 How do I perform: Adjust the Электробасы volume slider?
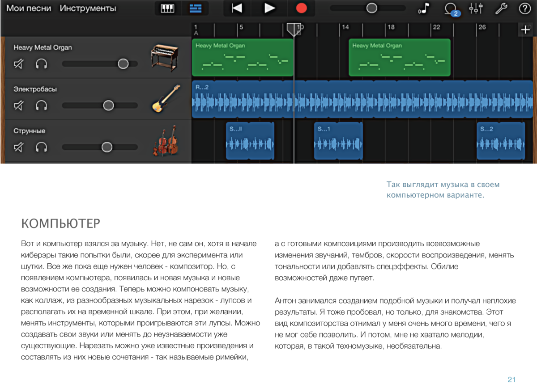[108, 105]
